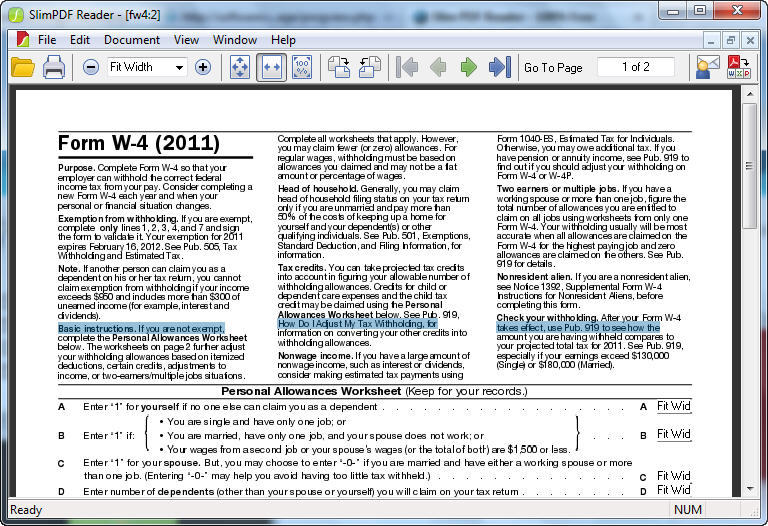Toggle the Fit Width view button
Screen dimensions: 768x526
(x=271, y=67)
